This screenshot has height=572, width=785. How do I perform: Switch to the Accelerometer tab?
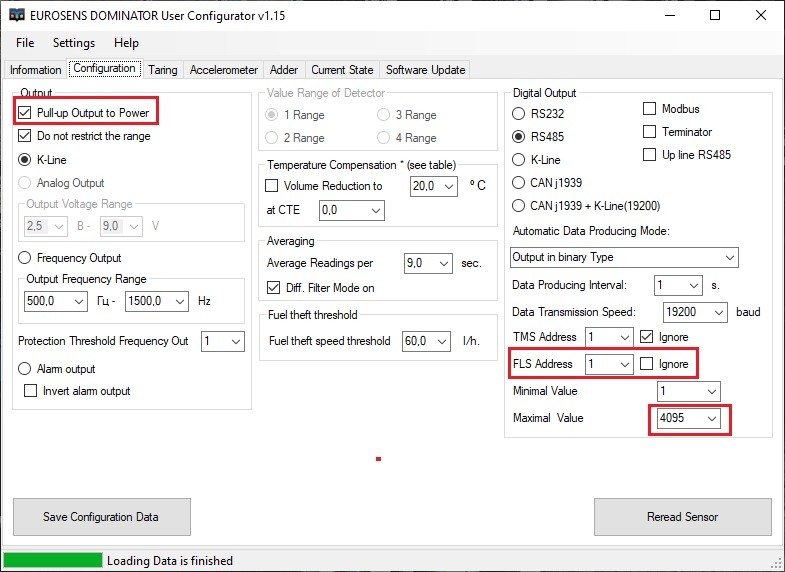pos(224,70)
